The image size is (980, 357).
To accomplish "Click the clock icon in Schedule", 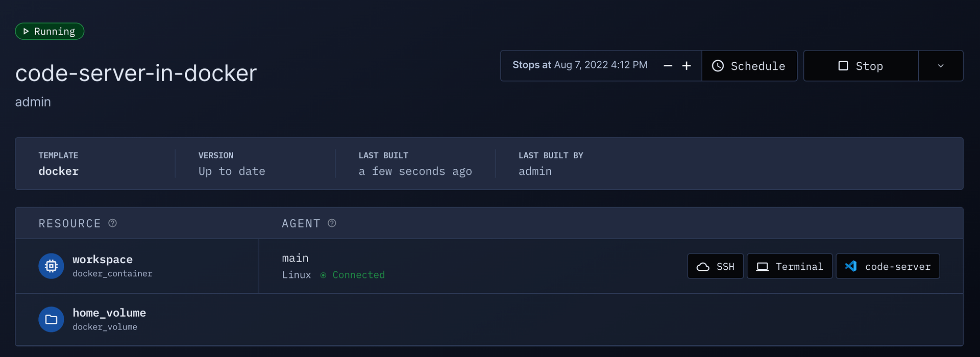I will point(718,66).
